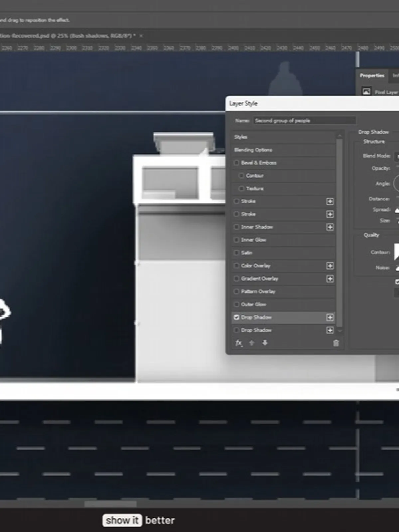Click the plus icon next to Gradient Overlay
Screen dimensions: 399x532
click(x=330, y=279)
